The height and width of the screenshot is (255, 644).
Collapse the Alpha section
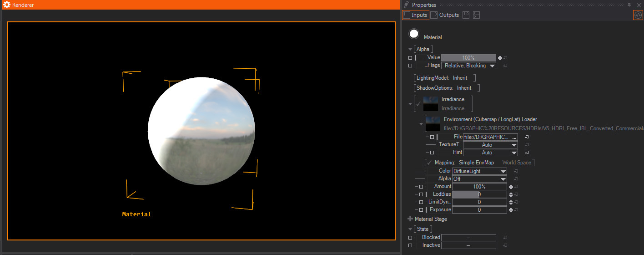pyautogui.click(x=410, y=49)
